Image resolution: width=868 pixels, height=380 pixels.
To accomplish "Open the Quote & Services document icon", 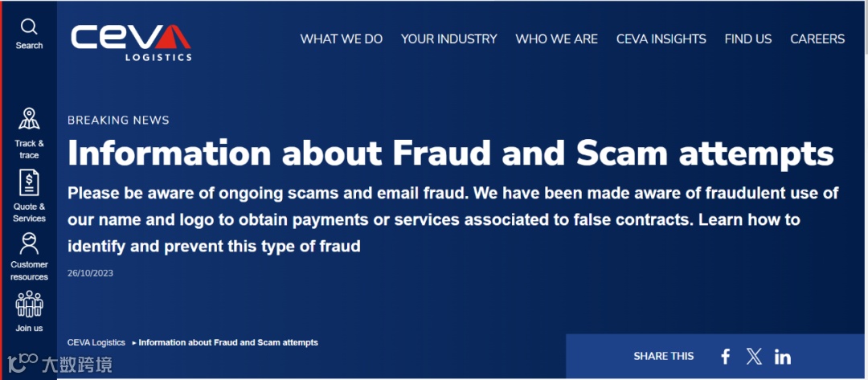I will pyautogui.click(x=29, y=184).
